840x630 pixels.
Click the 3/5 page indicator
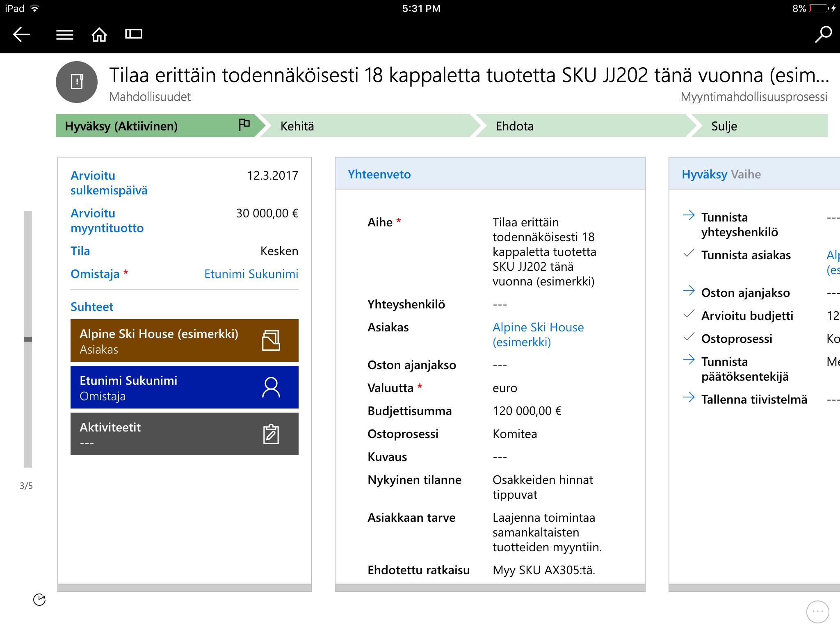pos(26,486)
